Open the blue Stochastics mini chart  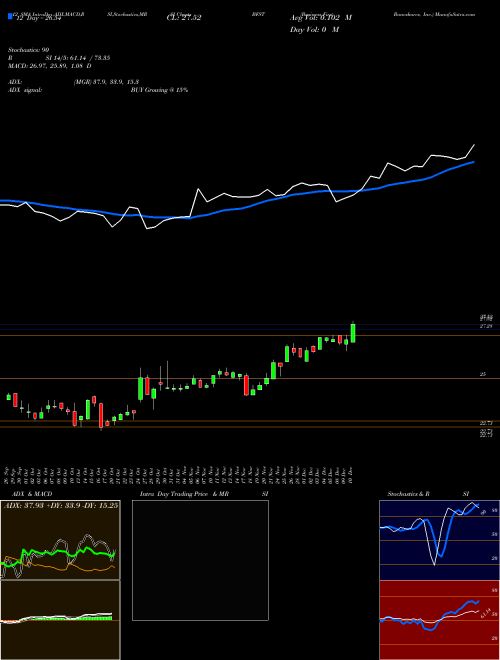[439, 540]
